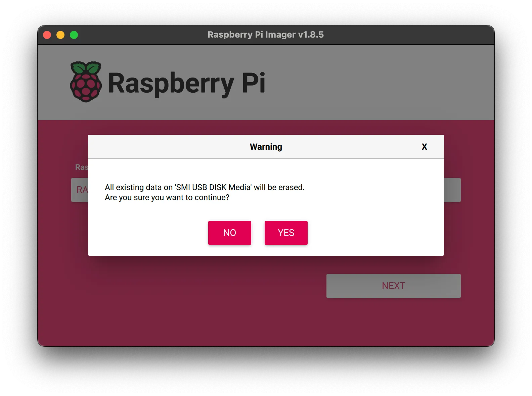The height and width of the screenshot is (396, 532).
Task: Click the dimmed NEXT button
Action: click(393, 286)
